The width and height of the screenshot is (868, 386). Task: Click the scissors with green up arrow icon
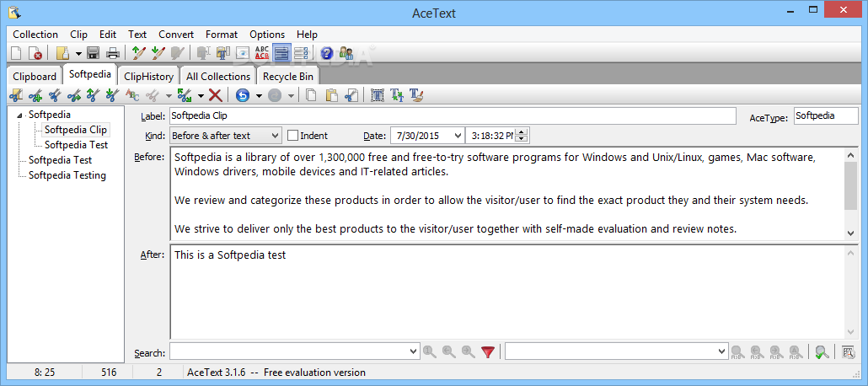93,95
